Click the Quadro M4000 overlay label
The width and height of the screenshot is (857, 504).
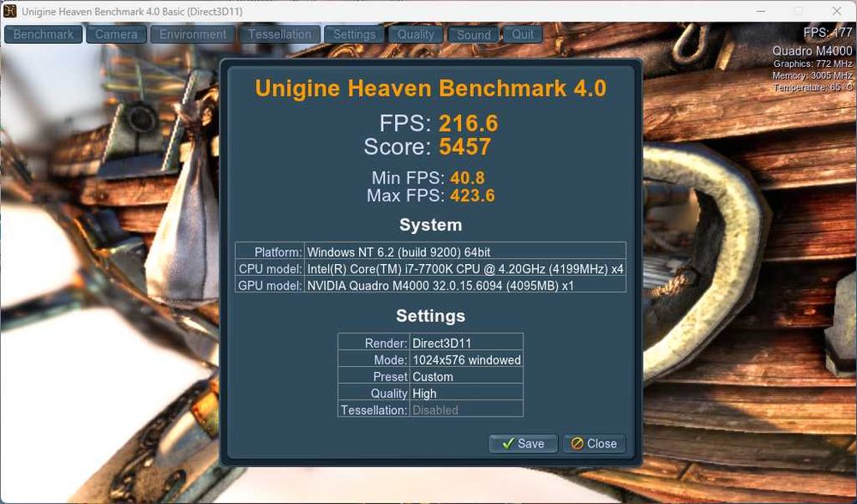point(812,51)
